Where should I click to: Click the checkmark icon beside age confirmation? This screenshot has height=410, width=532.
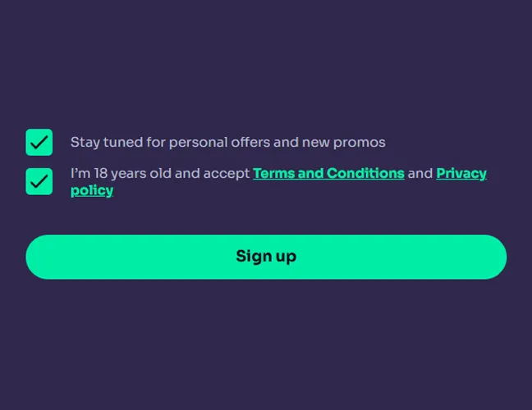pos(39,181)
